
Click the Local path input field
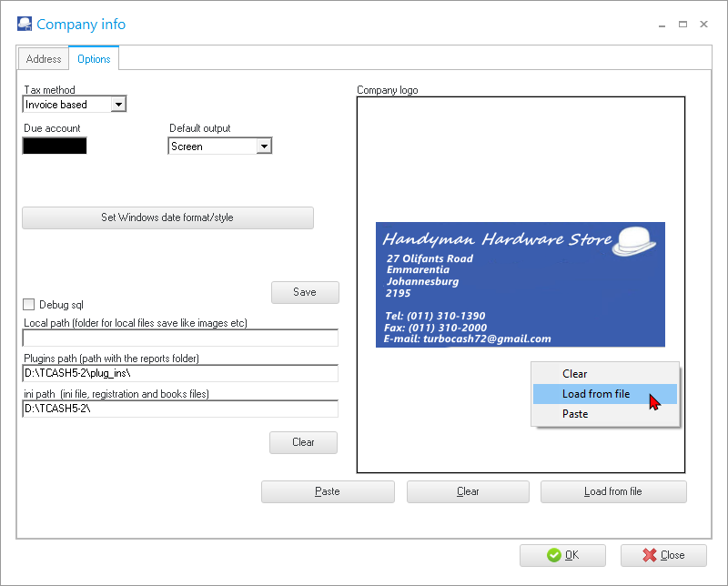pyautogui.click(x=180, y=338)
